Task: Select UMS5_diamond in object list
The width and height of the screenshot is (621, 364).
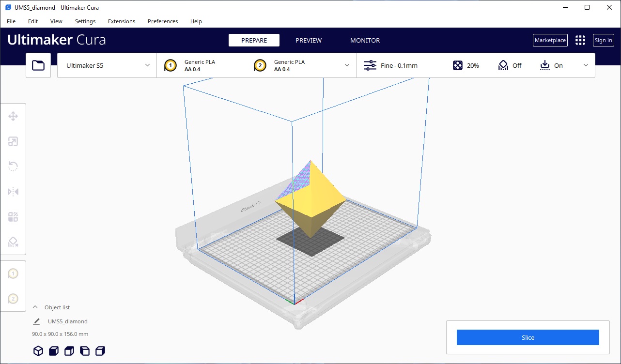Action: 68,321
